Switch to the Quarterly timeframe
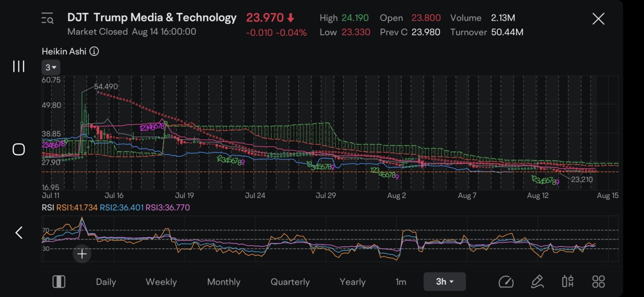The height and width of the screenshot is (297, 644). (x=290, y=282)
